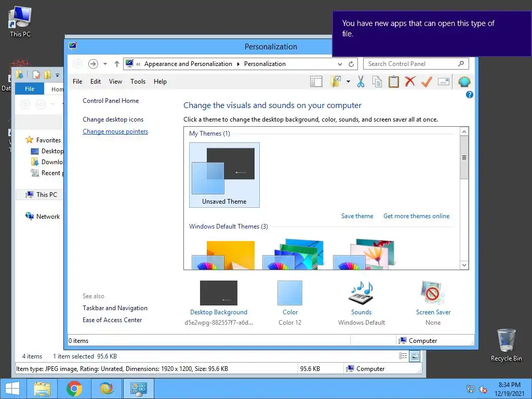Click Appearance and Personalization breadcrumb

click(x=188, y=64)
